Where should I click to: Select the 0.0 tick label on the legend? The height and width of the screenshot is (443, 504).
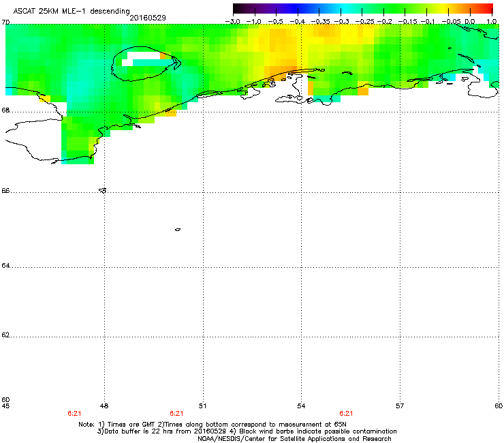point(470,22)
